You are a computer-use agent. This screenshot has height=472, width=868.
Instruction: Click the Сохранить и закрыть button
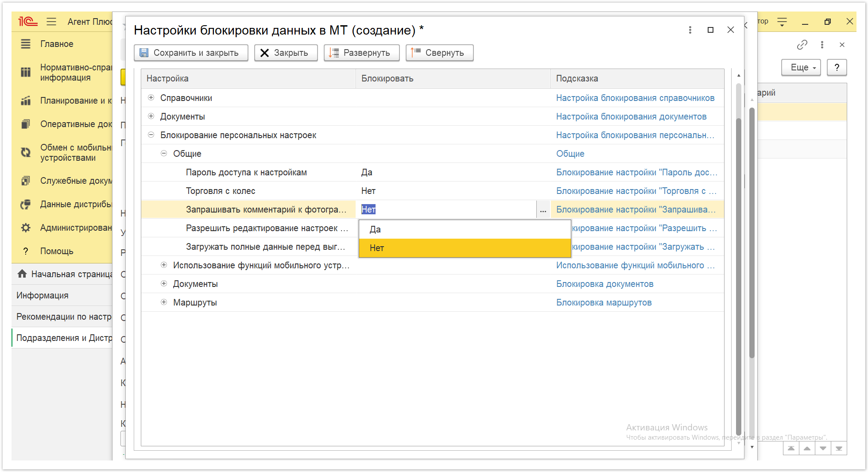point(191,53)
